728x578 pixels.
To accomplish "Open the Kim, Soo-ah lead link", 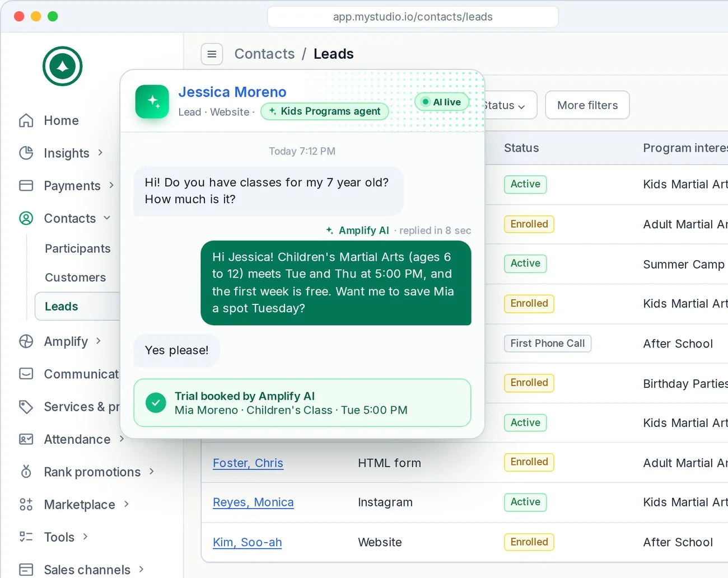I will coord(248,542).
